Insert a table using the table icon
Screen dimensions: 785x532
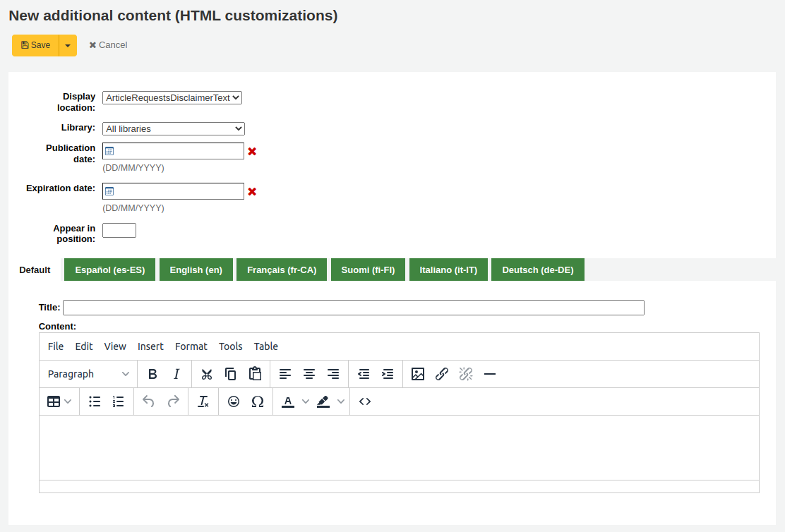(x=54, y=401)
